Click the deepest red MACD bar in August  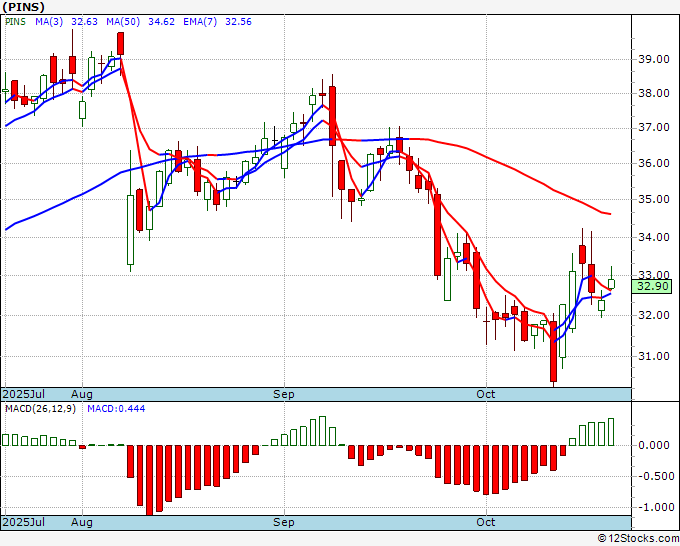click(150, 480)
